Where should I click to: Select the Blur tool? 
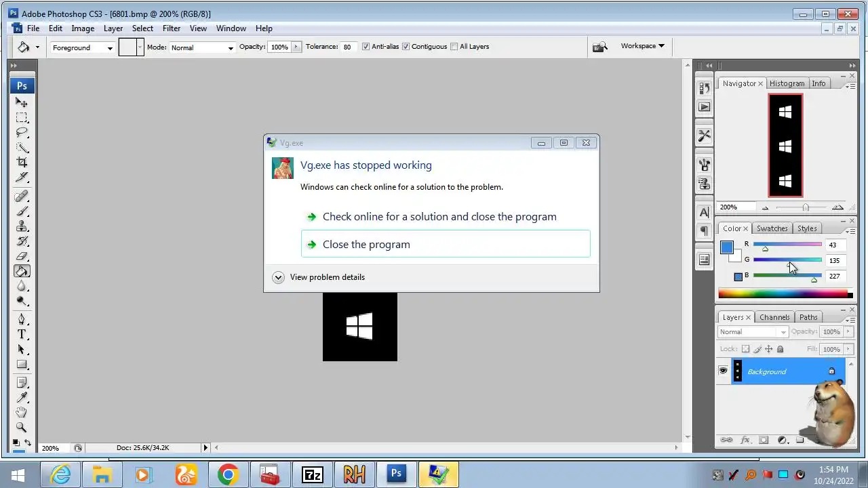pos(22,286)
